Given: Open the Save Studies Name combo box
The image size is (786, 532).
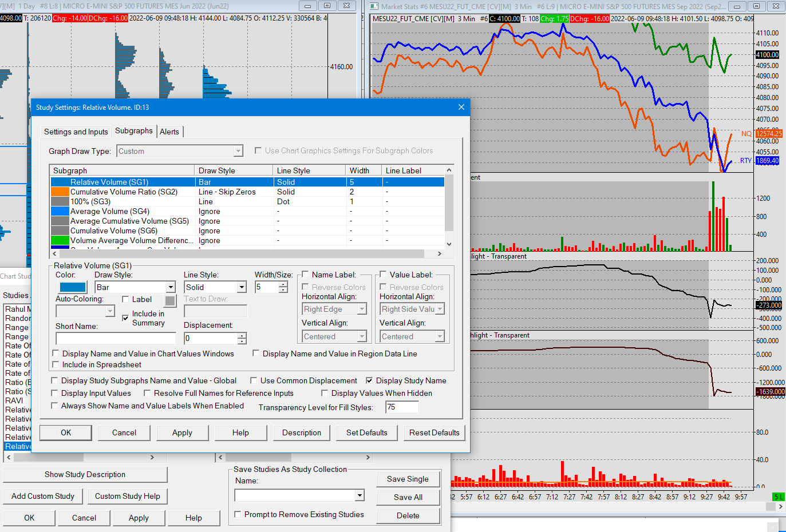Looking at the screenshot, I should tap(360, 495).
